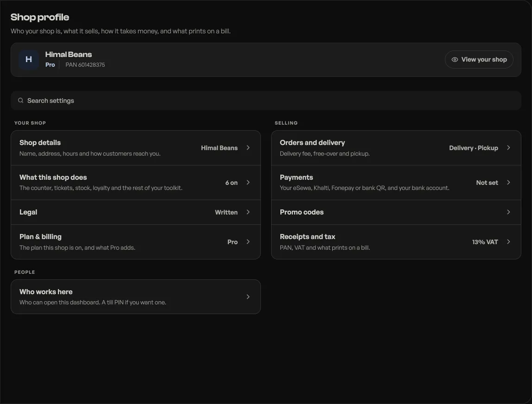Image resolution: width=532 pixels, height=404 pixels.
Task: Click the Shop profile page title
Action: point(40,17)
